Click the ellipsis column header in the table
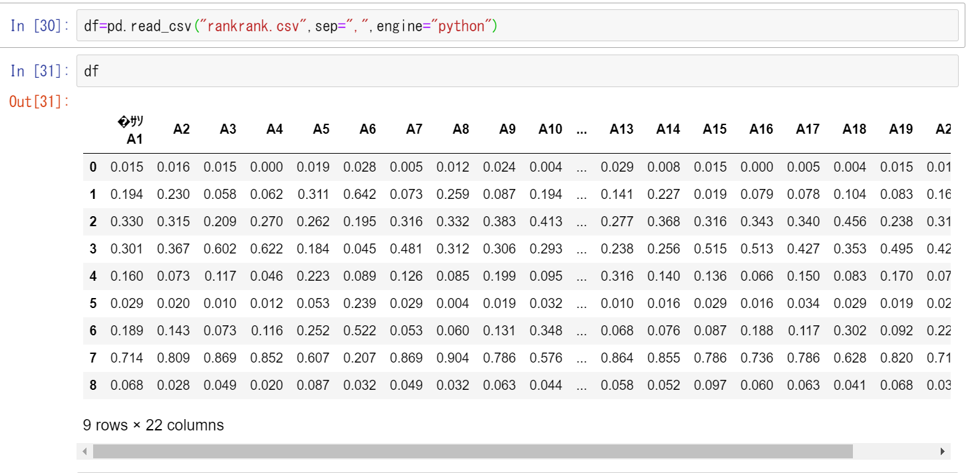980x473 pixels. pos(582,129)
